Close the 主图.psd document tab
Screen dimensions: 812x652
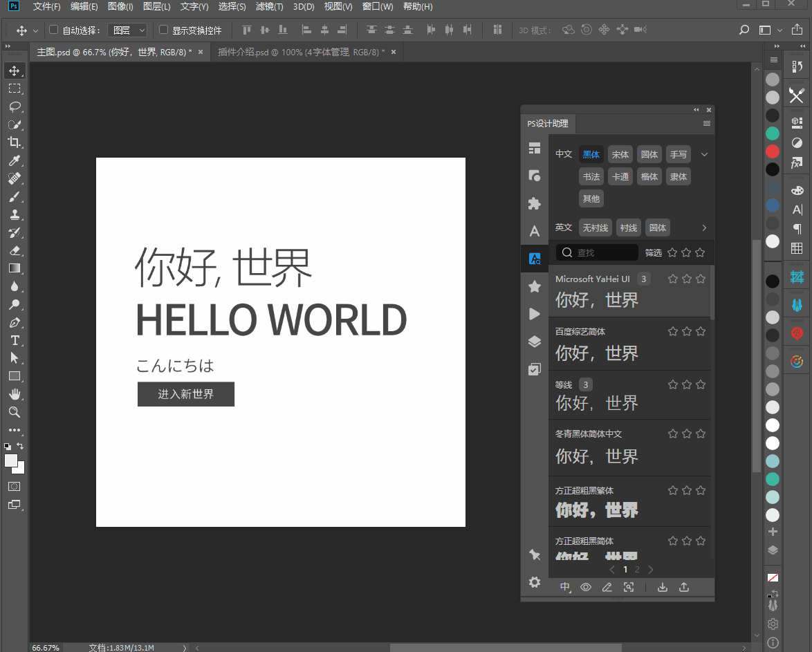pos(201,53)
